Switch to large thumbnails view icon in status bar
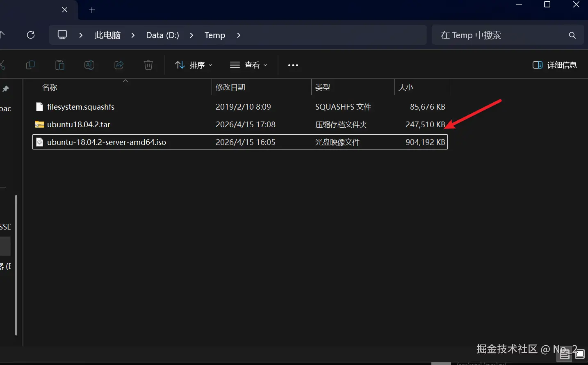 pos(579,354)
